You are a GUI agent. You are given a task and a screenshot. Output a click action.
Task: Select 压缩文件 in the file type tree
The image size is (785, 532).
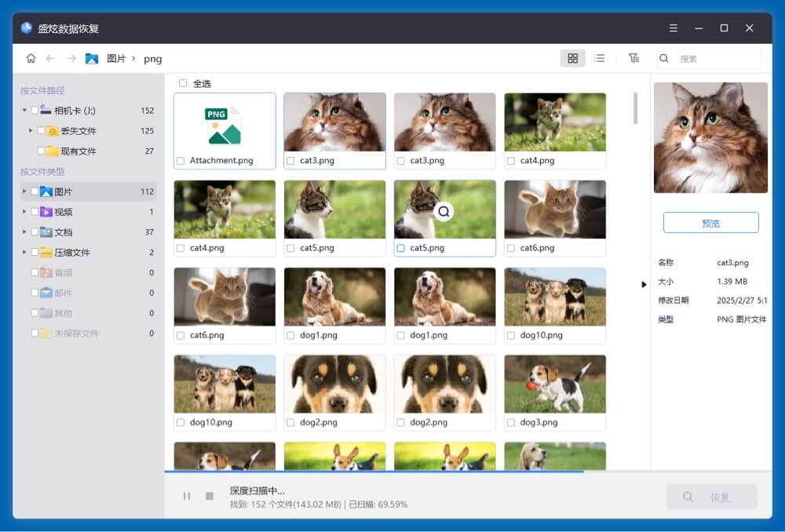pyautogui.click(x=71, y=253)
